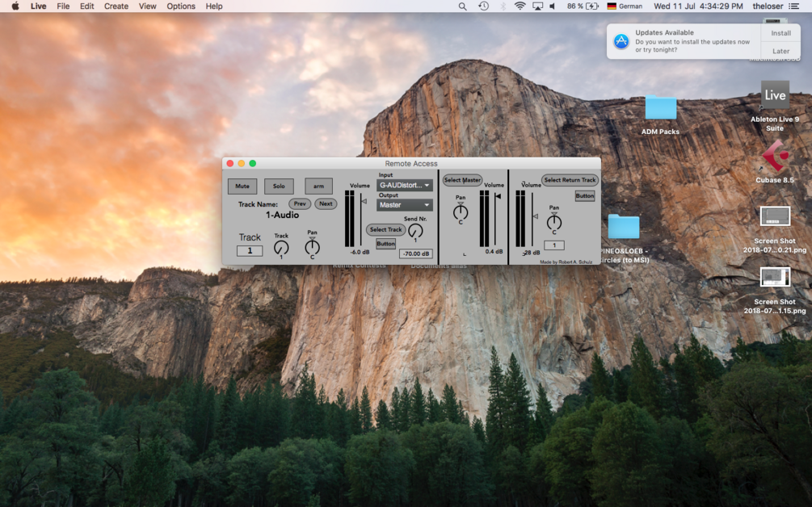Select Screen Shot 2018-07...1.15.png thumbnail
This screenshot has height=507, width=812.
(775, 277)
